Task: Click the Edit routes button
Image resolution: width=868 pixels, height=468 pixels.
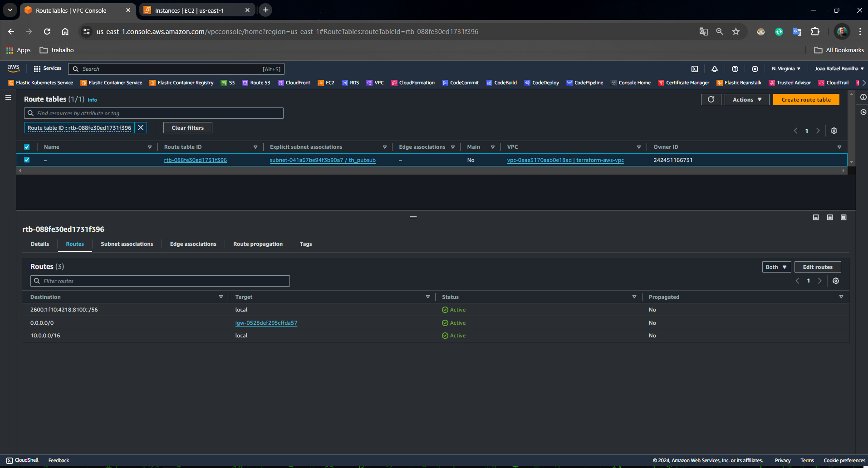Action: [818, 267]
